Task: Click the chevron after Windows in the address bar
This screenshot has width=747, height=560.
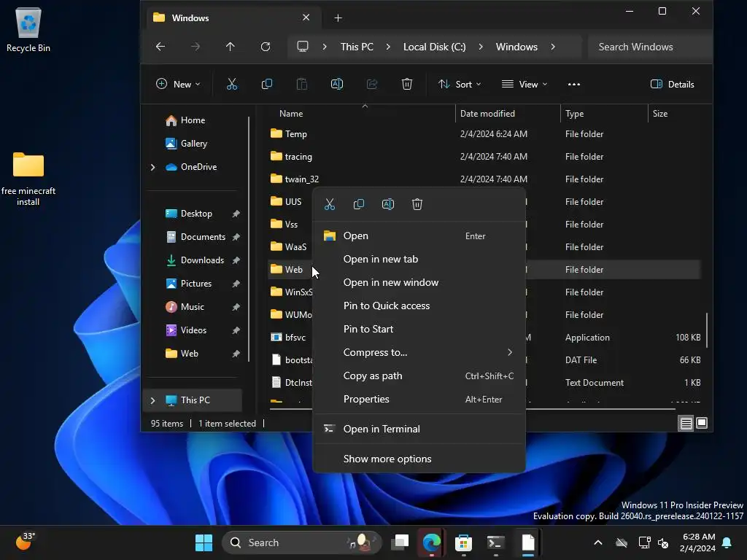Action: click(553, 47)
